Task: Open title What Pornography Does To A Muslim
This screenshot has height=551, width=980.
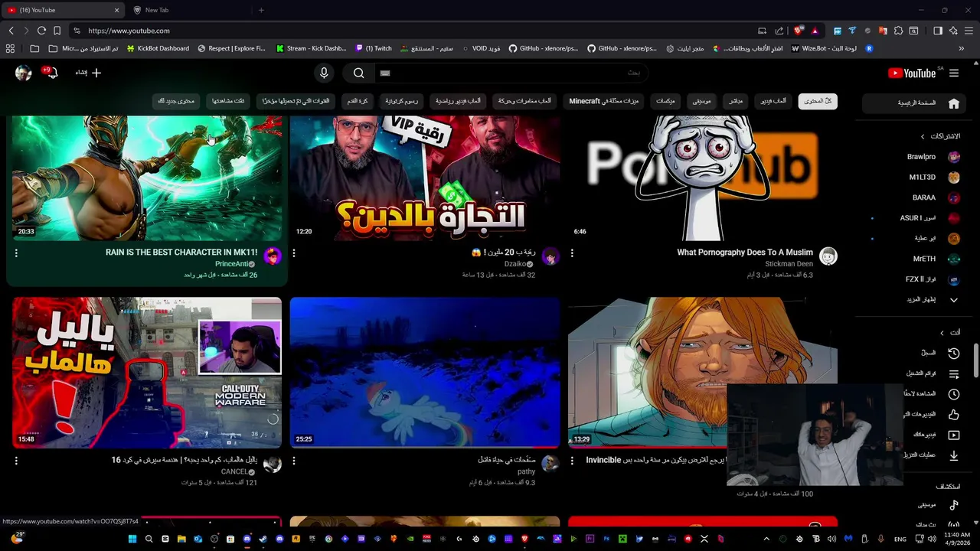Action: tap(745, 253)
